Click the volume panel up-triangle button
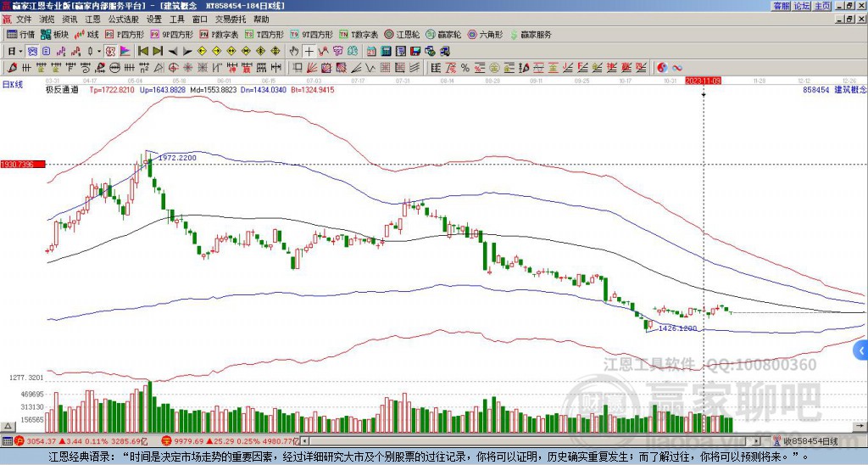Image resolution: width=868 pixels, height=465 pixels. coord(8,426)
